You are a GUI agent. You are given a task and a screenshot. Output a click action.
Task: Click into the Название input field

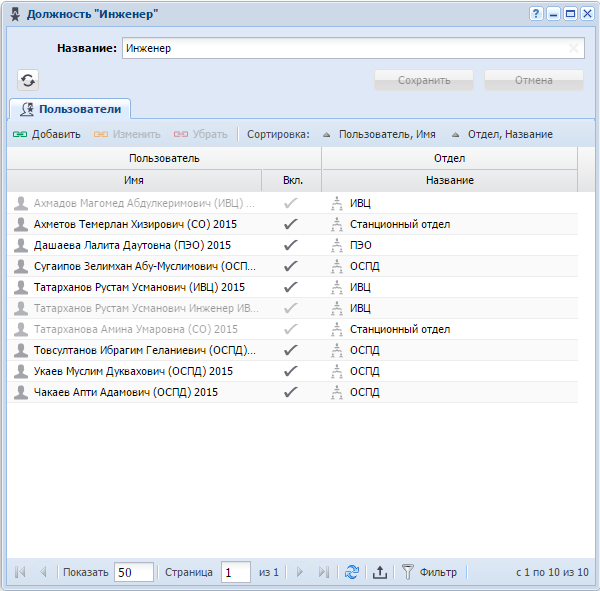pos(353,48)
